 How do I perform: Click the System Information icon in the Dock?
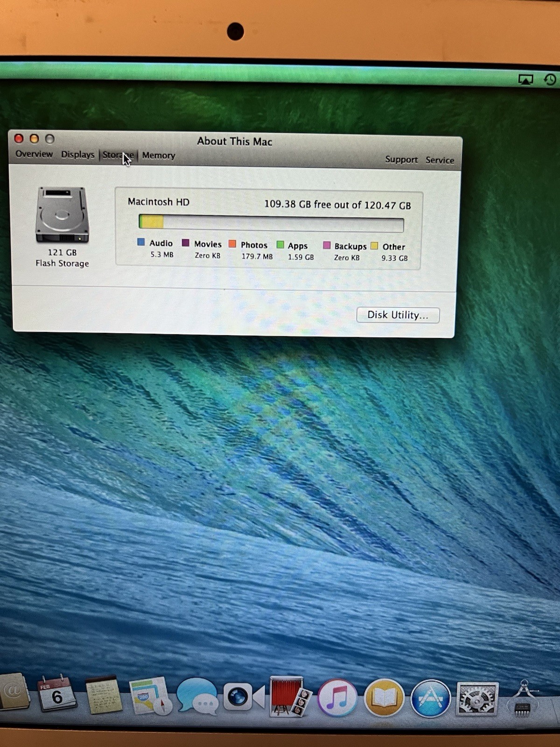pyautogui.click(x=524, y=698)
